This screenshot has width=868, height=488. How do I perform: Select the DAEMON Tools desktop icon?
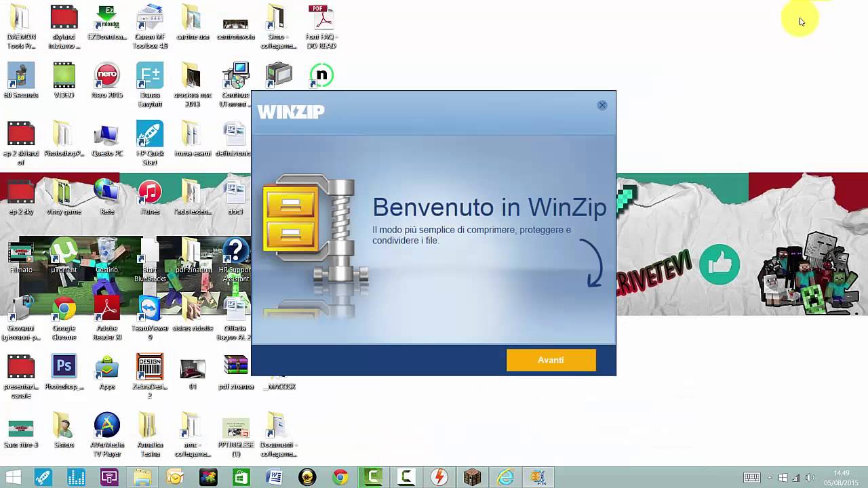point(20,26)
